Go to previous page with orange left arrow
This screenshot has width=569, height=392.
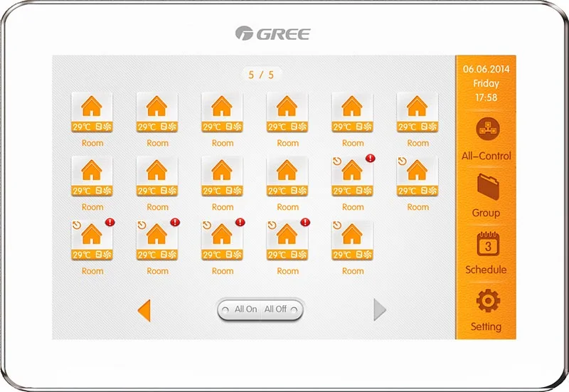(x=144, y=309)
